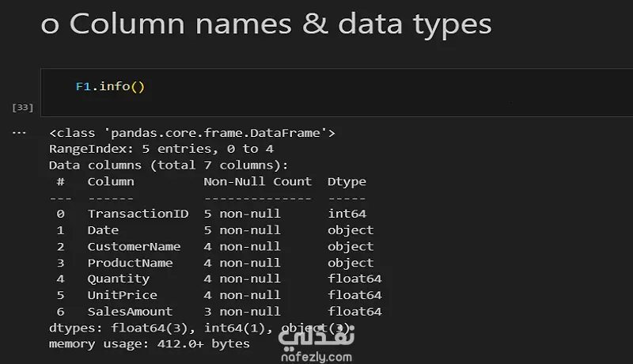Place cursor on the F1 variable
The image size is (633, 364).
point(83,87)
